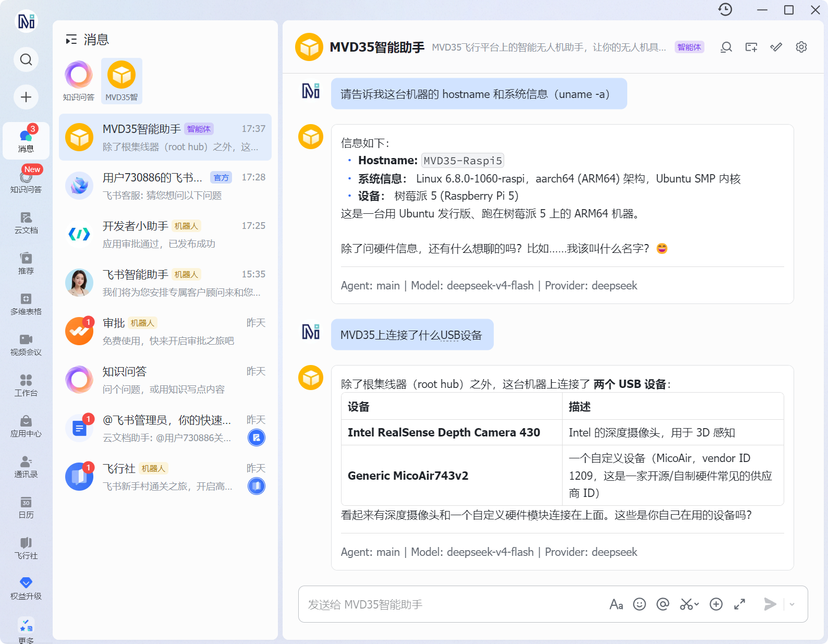Screen dimensions: 828x644
Task: Click the plus attachment icon in composer
Action: coord(716,604)
